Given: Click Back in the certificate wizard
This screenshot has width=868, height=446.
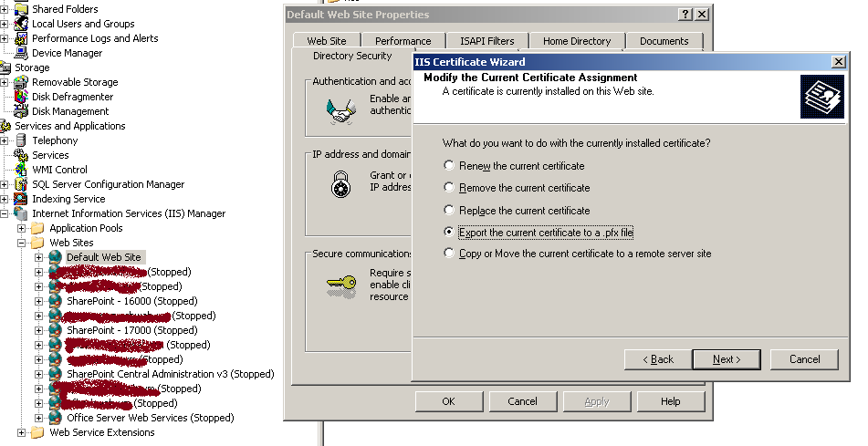Looking at the screenshot, I should click(658, 359).
